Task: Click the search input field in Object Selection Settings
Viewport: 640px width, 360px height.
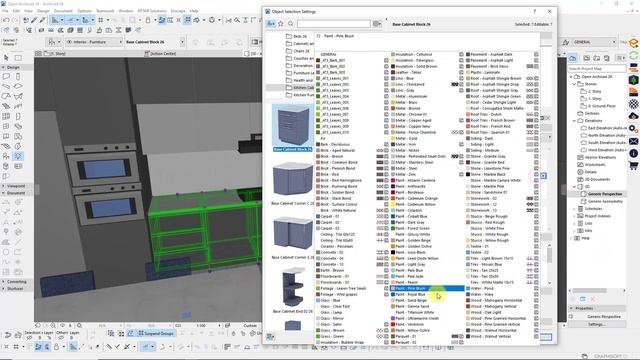Action: pos(333,24)
